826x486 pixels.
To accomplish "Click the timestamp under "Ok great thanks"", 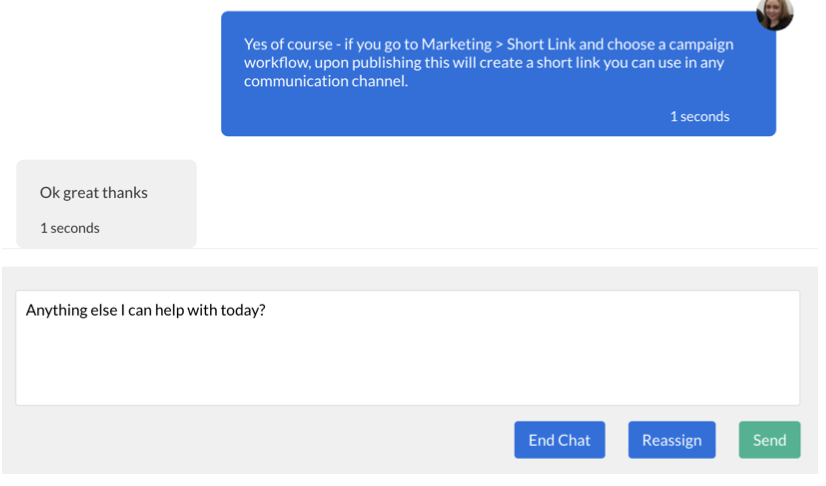I will pos(70,228).
